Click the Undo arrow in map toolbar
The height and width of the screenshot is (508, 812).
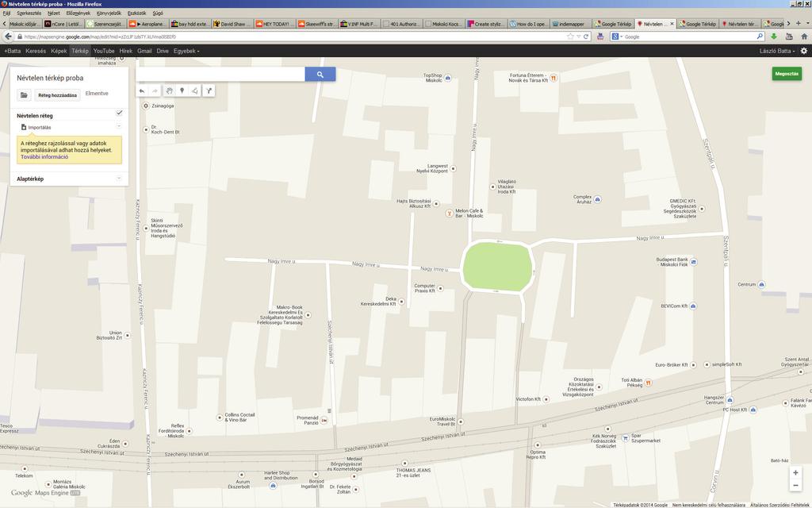pyautogui.click(x=142, y=91)
